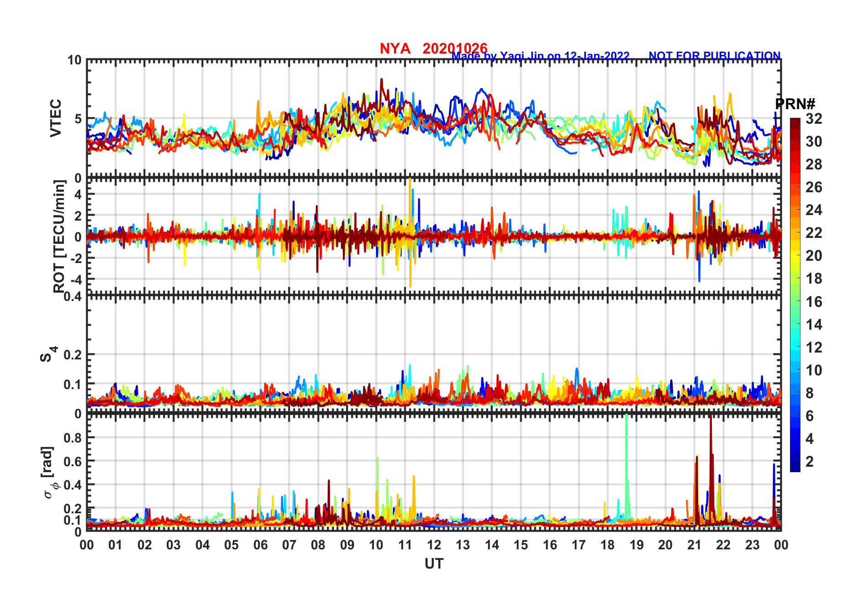Screen dimensions: 868x590
Task: Click the UT x-axis label
Action: pos(434,564)
